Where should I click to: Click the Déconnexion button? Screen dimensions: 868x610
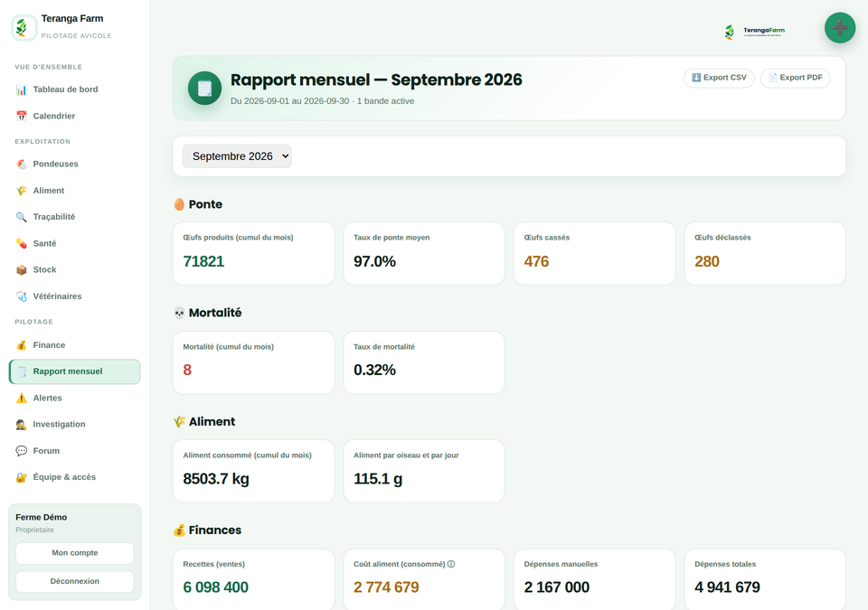coord(75,581)
